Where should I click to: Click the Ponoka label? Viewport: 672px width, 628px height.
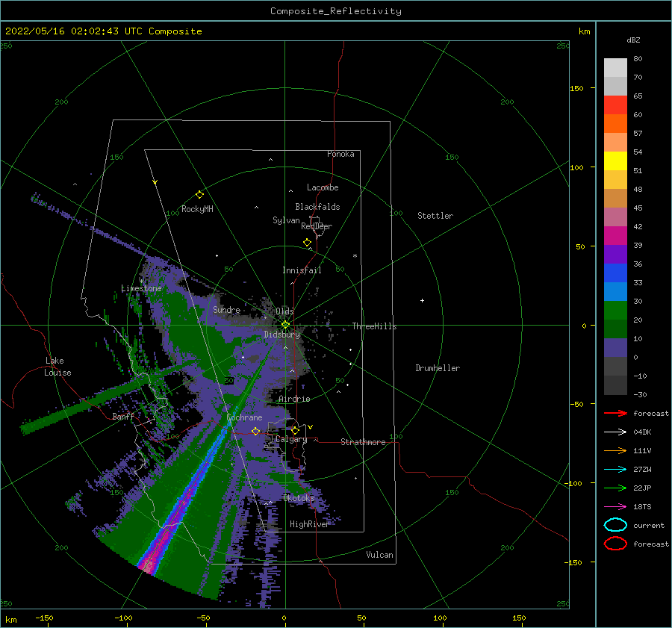point(340,154)
